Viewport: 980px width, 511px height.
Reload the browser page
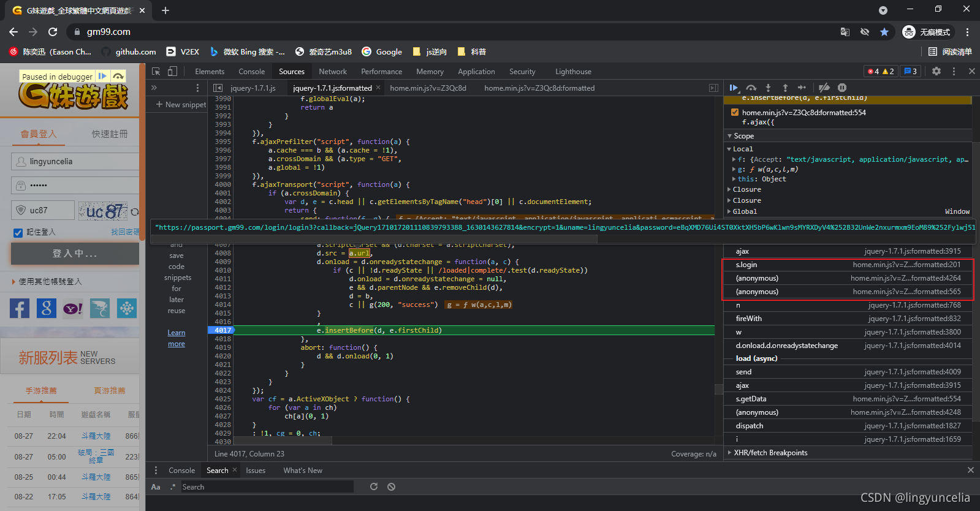click(x=53, y=31)
